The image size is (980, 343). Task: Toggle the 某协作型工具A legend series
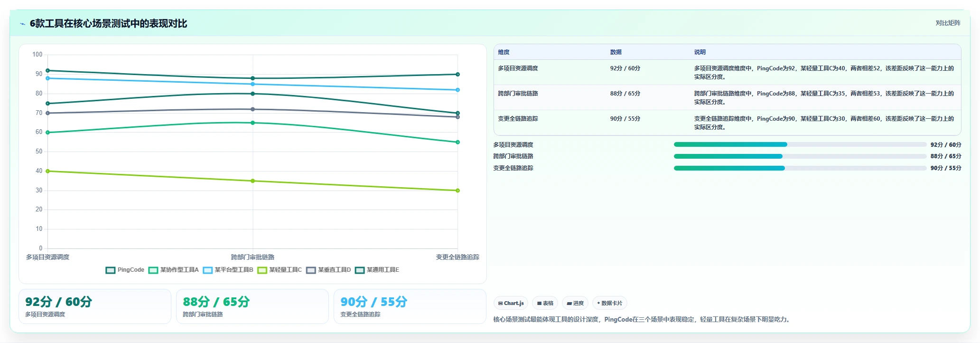(x=174, y=270)
